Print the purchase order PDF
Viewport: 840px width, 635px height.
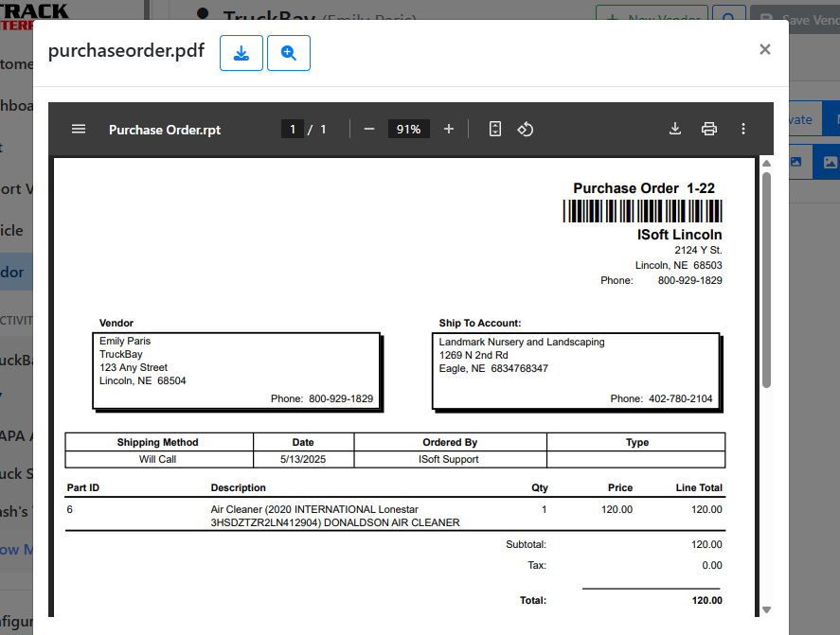pos(708,129)
